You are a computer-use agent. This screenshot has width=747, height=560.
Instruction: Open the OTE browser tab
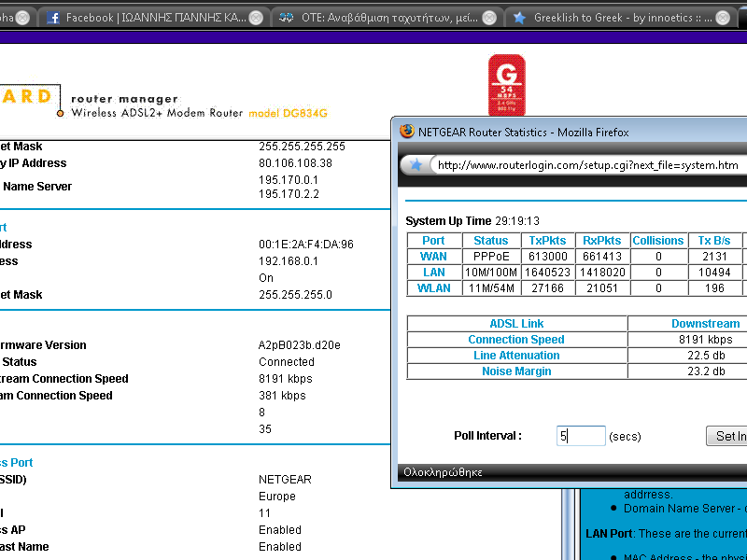387,18
